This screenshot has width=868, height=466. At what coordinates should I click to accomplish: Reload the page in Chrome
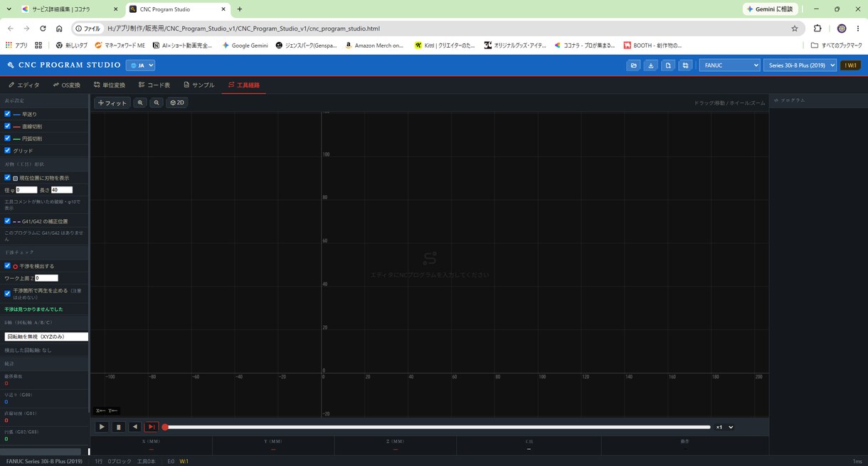click(x=43, y=28)
